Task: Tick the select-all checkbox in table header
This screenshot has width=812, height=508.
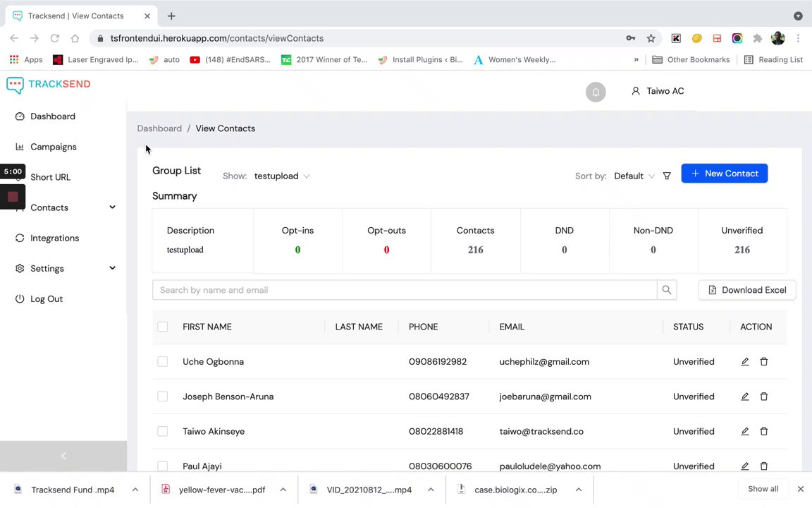Action: pyautogui.click(x=163, y=327)
